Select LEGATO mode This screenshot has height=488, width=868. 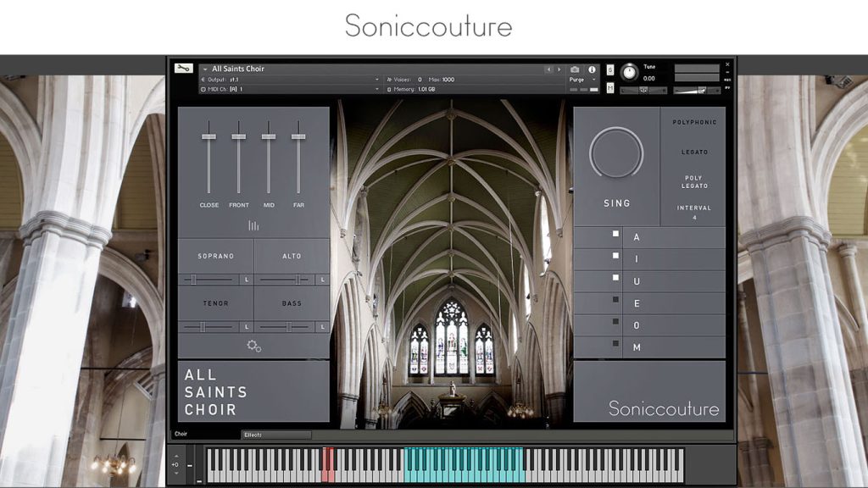tap(694, 152)
